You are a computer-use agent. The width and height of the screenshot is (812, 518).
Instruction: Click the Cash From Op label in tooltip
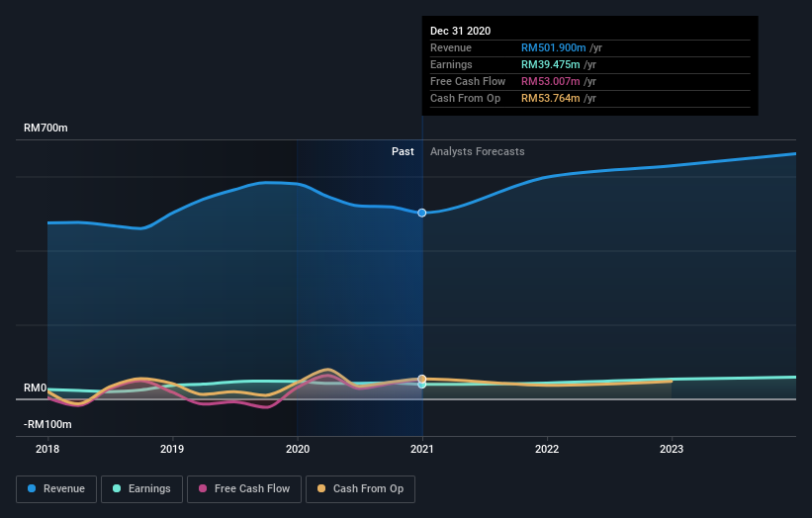(x=466, y=98)
